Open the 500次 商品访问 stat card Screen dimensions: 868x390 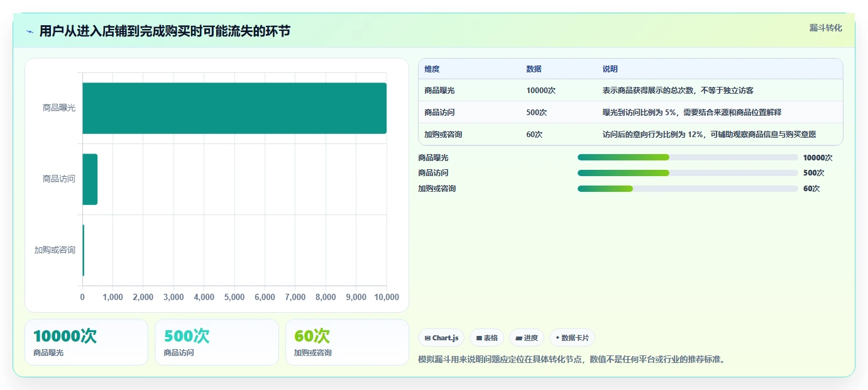pyautogui.click(x=217, y=342)
